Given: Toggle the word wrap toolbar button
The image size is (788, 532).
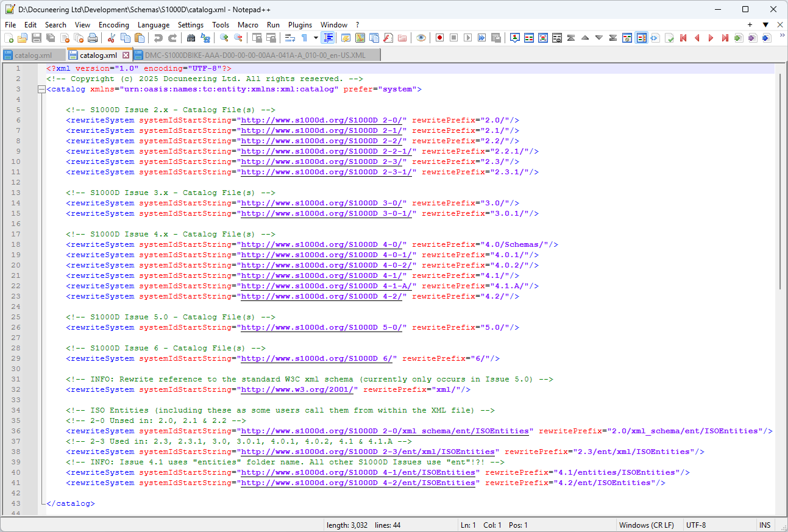Looking at the screenshot, I should (290, 38).
